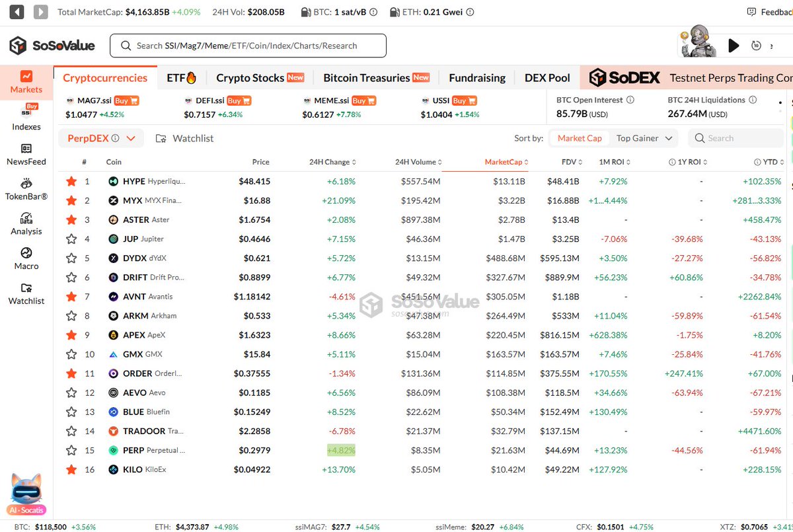This screenshot has width=793, height=532.
Task: Click Buy next to MAG7.ssi
Action: [126, 100]
